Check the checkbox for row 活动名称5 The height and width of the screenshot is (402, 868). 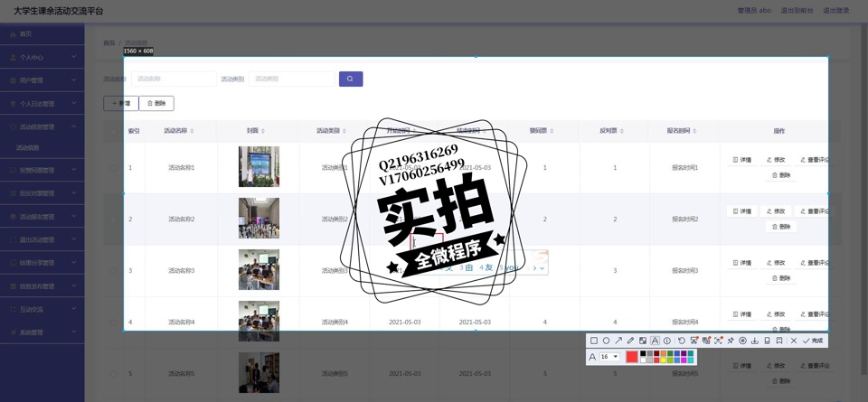click(x=114, y=374)
